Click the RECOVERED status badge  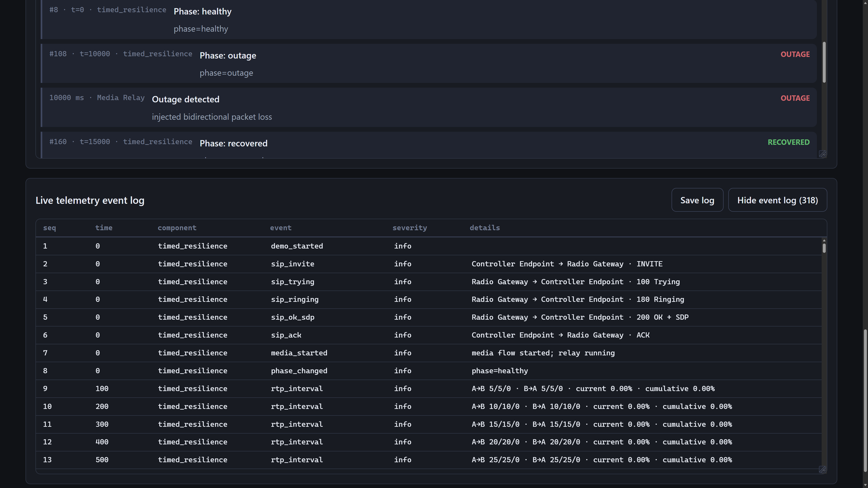click(x=788, y=142)
